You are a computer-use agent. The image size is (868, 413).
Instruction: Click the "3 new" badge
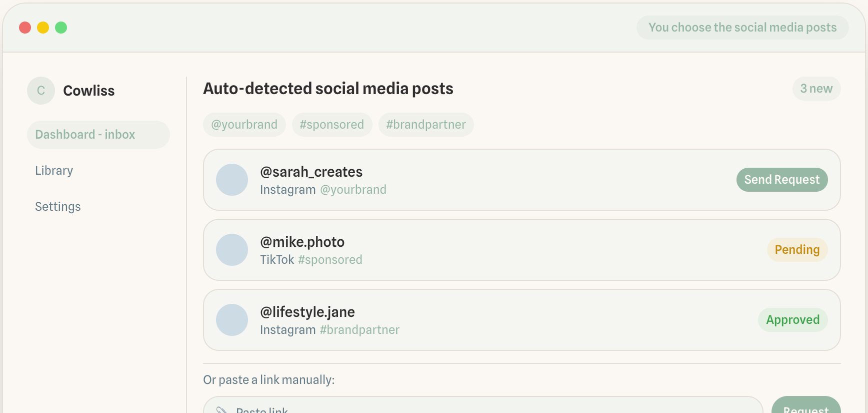pos(816,89)
